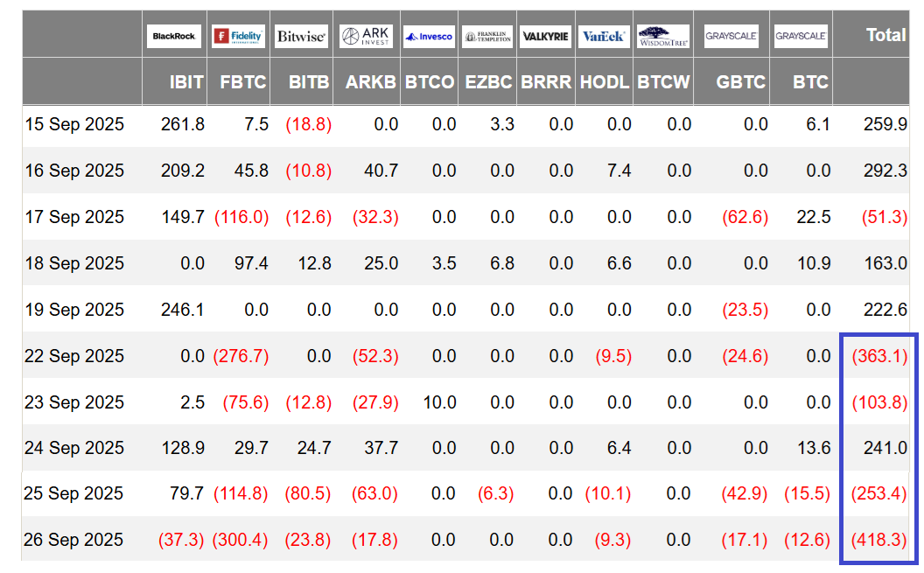Click the BlackRock logo
The image size is (924, 573).
pos(174,36)
